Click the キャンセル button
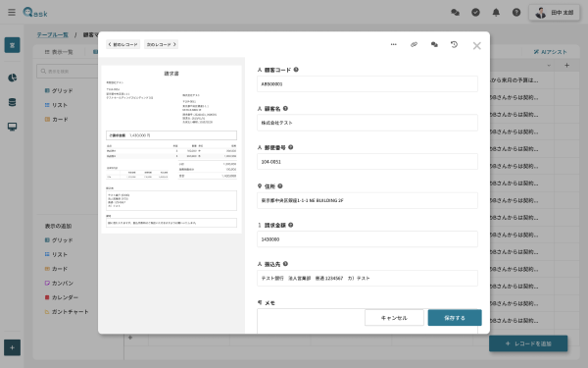 [394, 318]
